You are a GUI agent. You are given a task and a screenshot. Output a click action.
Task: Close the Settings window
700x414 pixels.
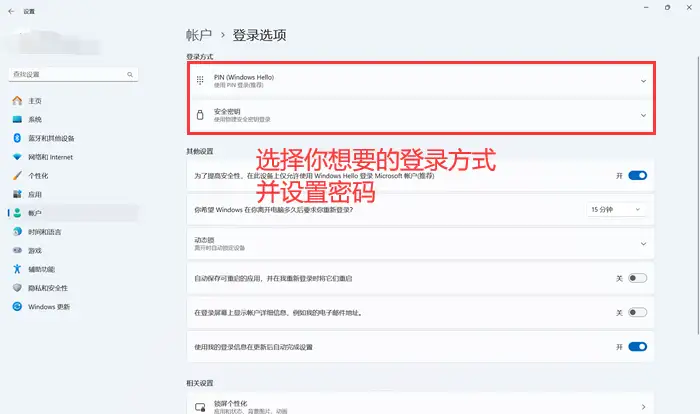tap(689, 8)
